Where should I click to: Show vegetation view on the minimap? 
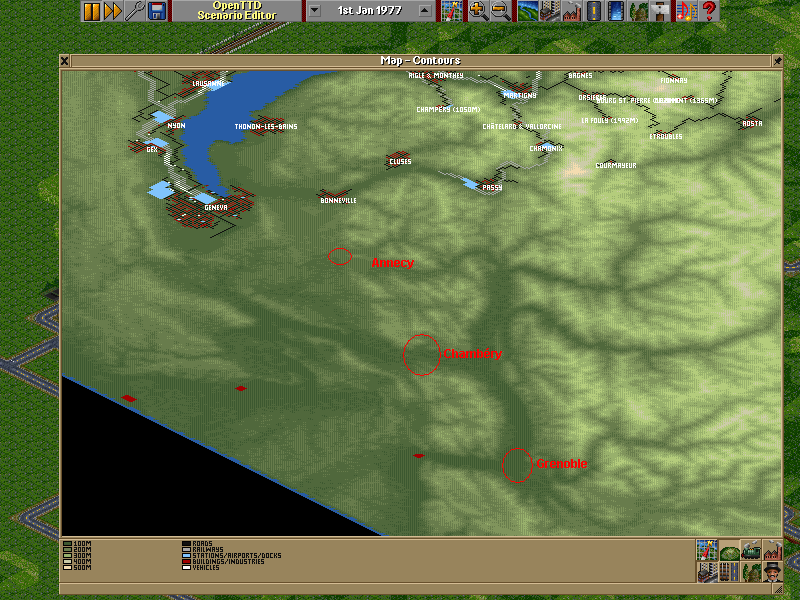click(x=752, y=572)
